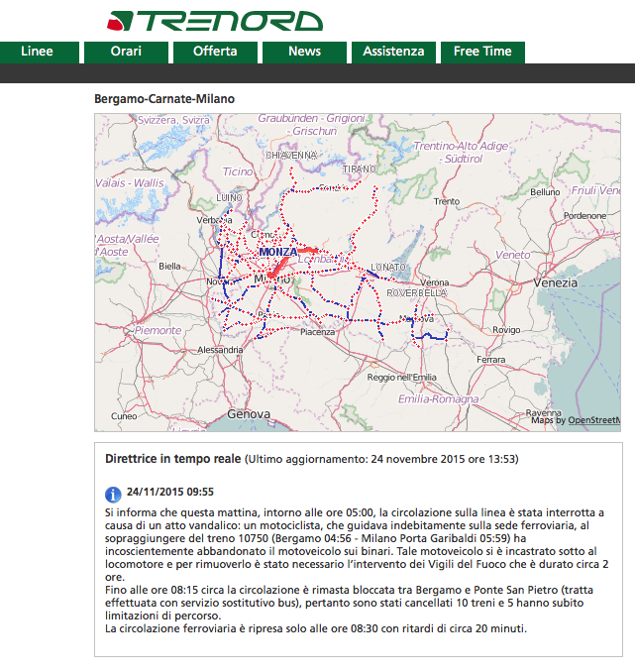Image resolution: width=635 pixels, height=672 pixels.
Task: Click the OpenStreetMap attribution link
Action: tap(593, 420)
